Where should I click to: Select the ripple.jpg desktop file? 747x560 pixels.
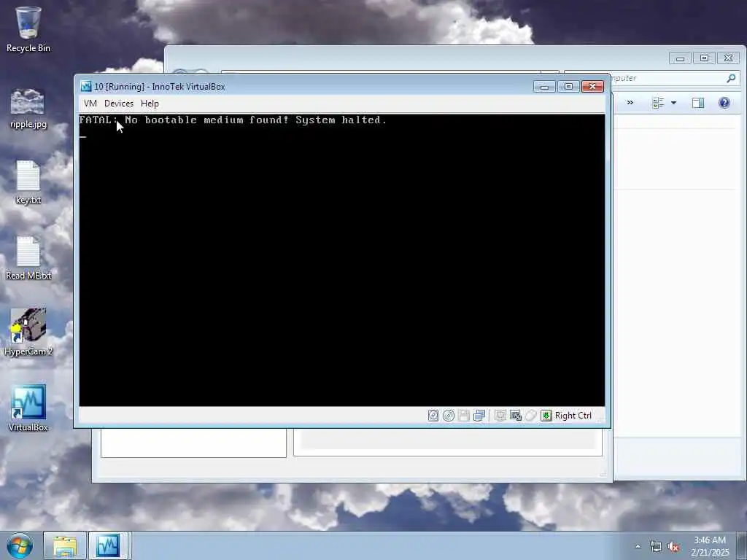point(28,109)
